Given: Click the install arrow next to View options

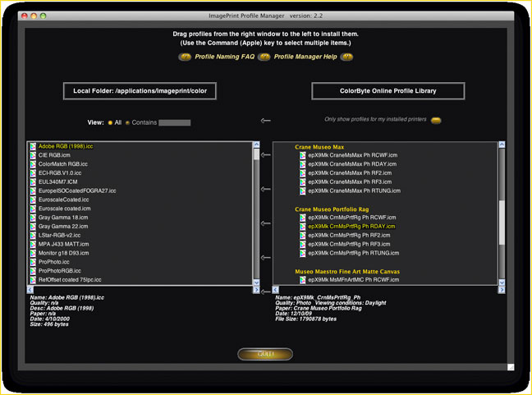Looking at the screenshot, I should (266, 121).
